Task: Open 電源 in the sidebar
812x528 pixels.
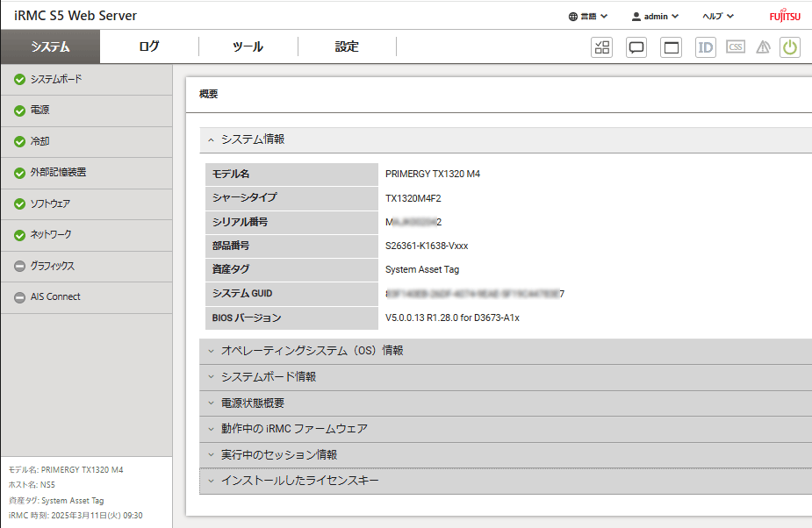Action: tap(87, 111)
